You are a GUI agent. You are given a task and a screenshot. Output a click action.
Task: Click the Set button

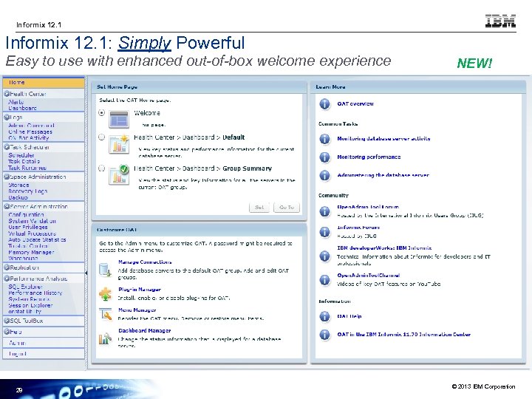(259, 208)
